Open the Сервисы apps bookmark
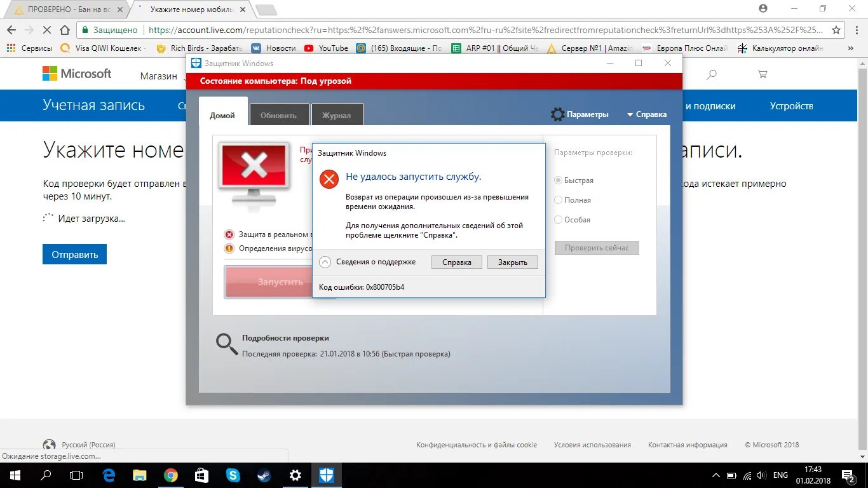The width and height of the screenshot is (868, 488). (x=29, y=48)
